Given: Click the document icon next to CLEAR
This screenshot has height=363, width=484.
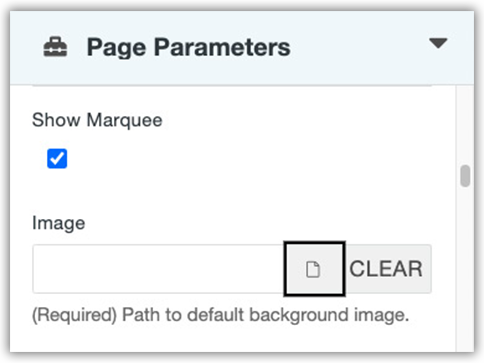Looking at the screenshot, I should [x=314, y=269].
